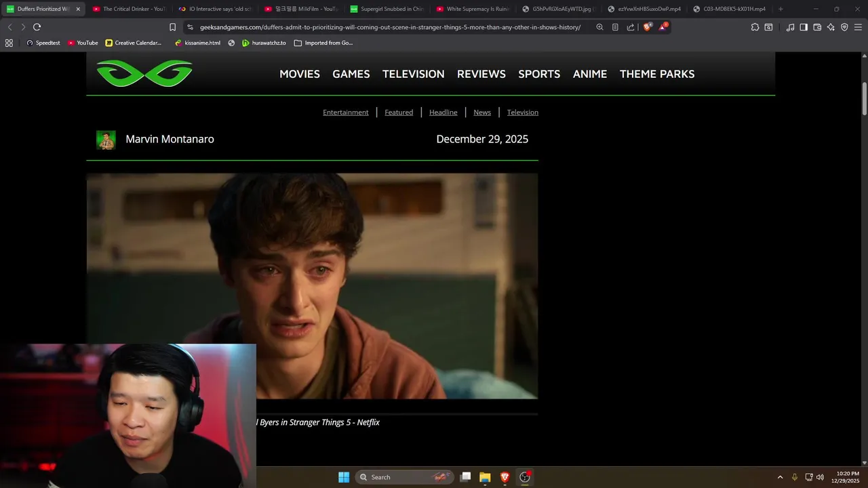The image size is (868, 488).
Task: Open the MOVIES menu
Action: click(x=300, y=74)
